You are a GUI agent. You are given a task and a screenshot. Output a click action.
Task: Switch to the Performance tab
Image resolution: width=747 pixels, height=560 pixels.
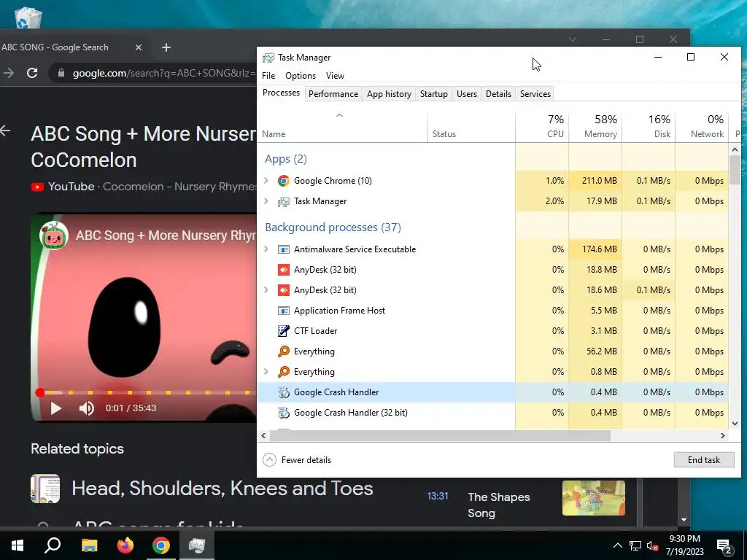[x=333, y=94]
